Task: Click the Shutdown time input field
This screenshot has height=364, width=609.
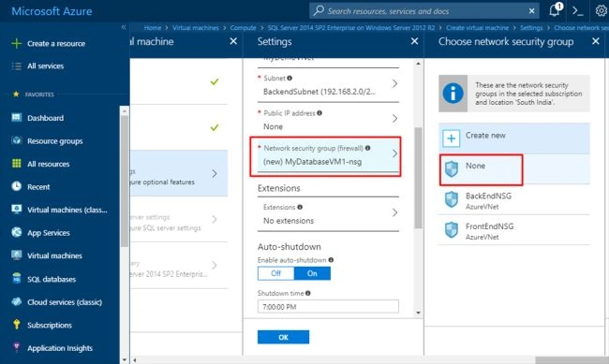Action: [328, 307]
